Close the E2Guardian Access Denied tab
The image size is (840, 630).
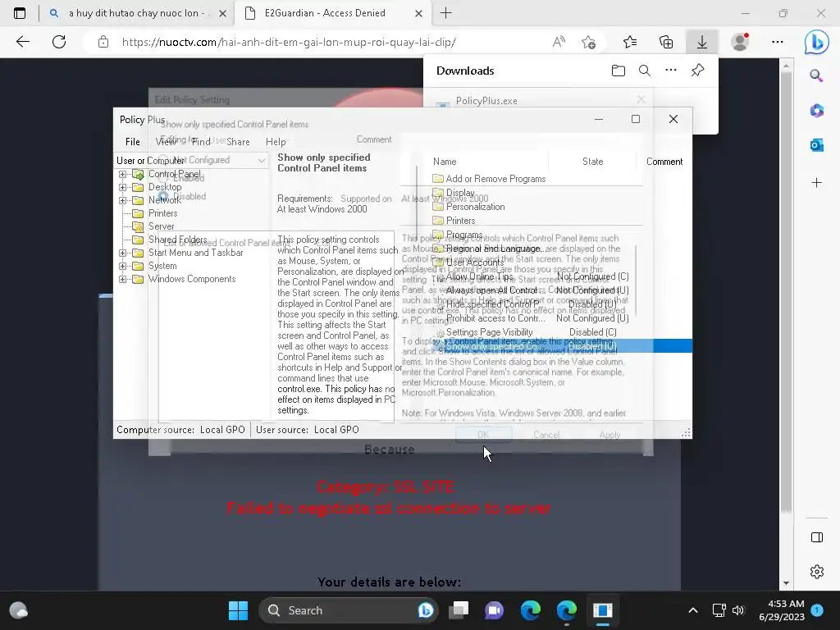pos(419,13)
